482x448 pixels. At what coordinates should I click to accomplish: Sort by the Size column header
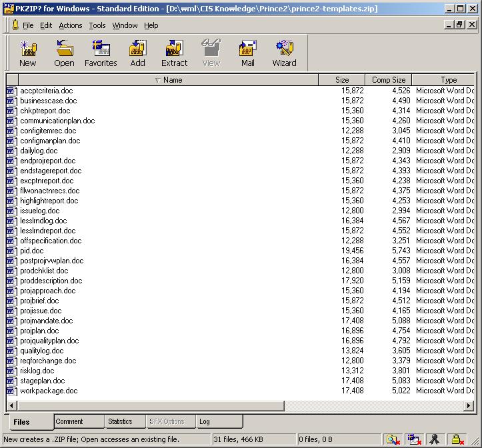(342, 80)
